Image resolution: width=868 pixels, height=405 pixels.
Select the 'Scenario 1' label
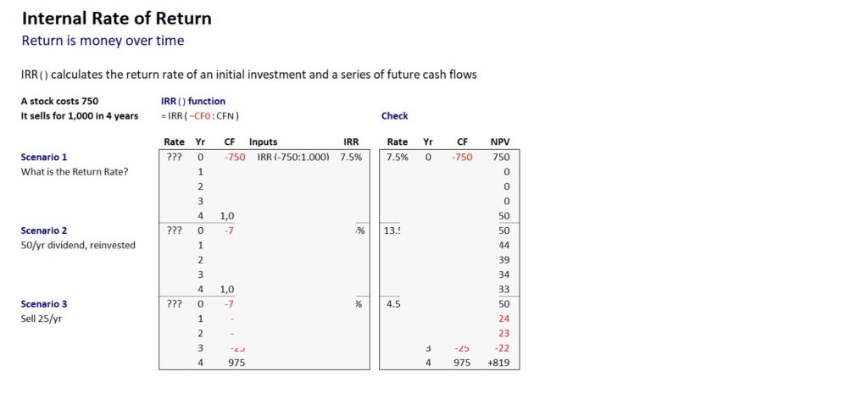[x=43, y=157]
